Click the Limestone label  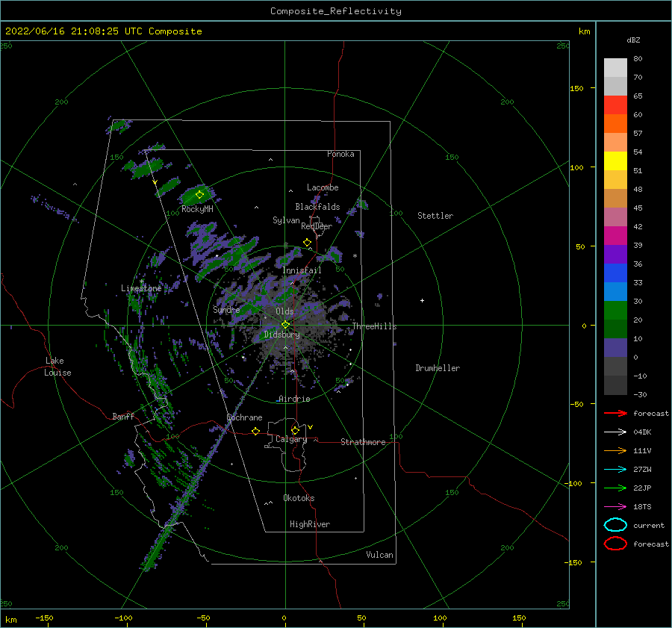pyautogui.click(x=141, y=288)
